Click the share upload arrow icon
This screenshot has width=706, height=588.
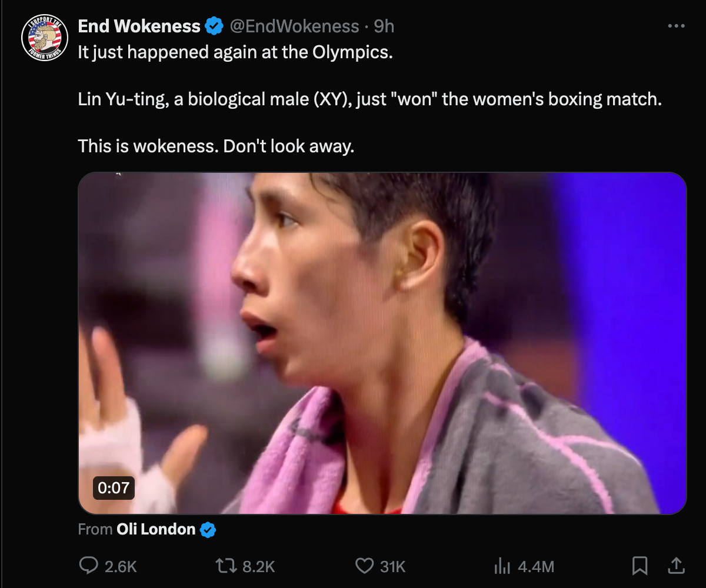pos(677,566)
